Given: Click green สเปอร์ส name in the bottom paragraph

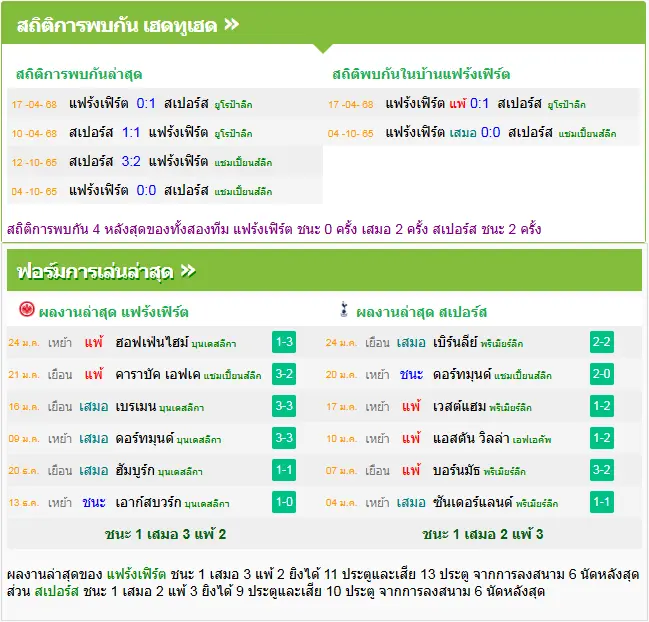Looking at the screenshot, I should (x=57, y=591).
